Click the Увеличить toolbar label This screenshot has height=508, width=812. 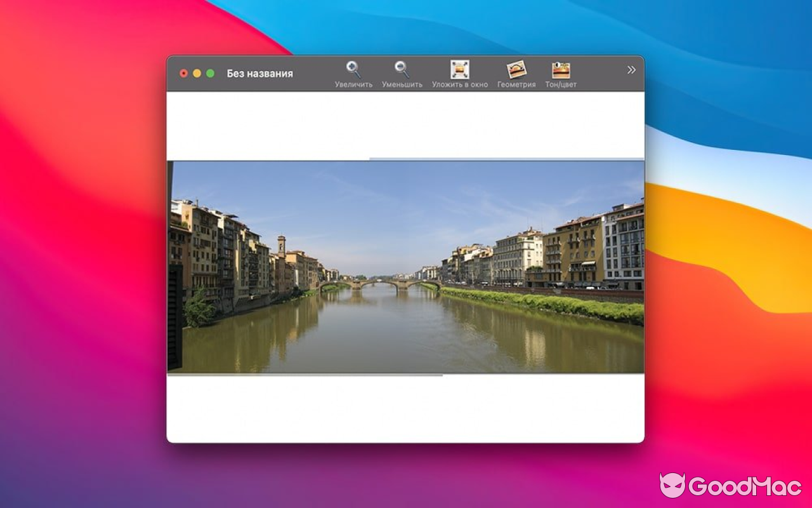point(353,83)
